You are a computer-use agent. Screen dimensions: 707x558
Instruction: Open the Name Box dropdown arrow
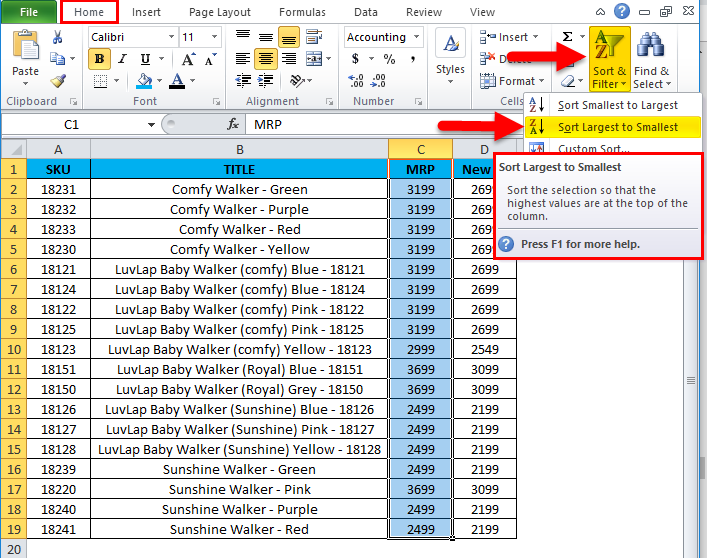[151, 124]
